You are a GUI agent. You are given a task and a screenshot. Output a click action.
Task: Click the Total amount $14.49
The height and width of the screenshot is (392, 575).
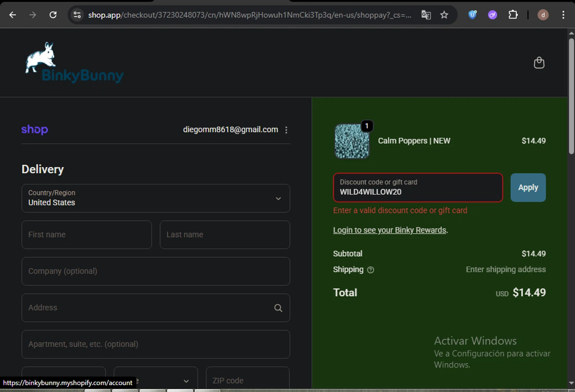click(529, 292)
